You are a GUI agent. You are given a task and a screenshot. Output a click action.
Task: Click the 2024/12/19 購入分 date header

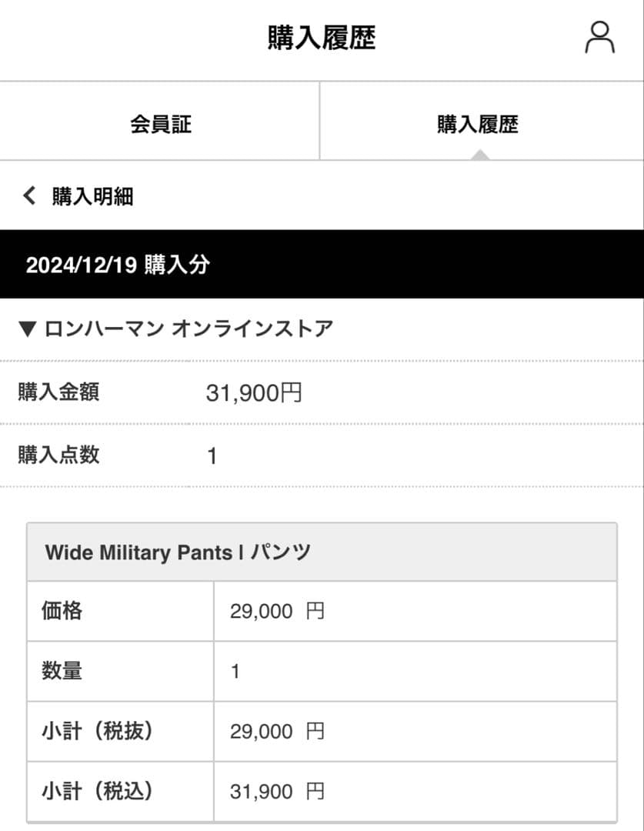point(118,265)
